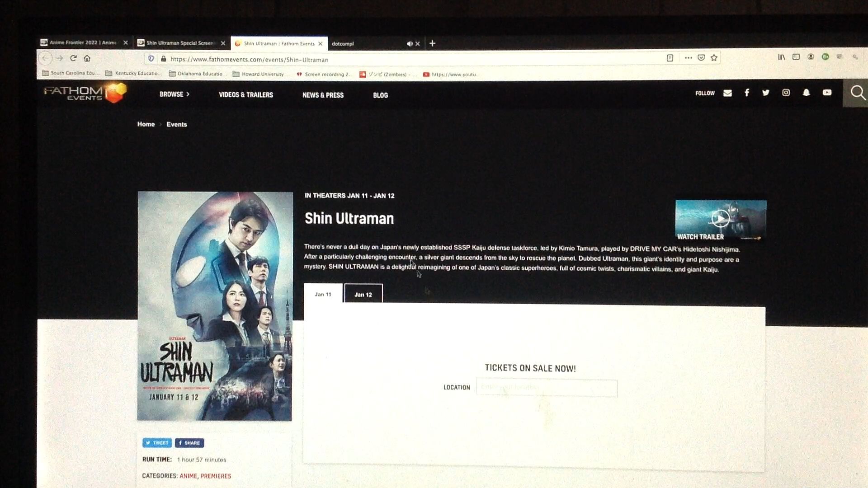Toggle reader view icon in address bar
The height and width of the screenshot is (488, 868).
click(x=670, y=58)
